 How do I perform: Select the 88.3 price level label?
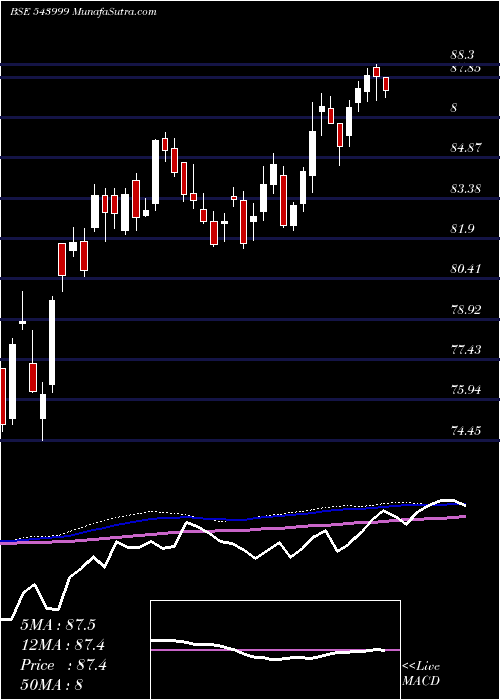coord(462,55)
